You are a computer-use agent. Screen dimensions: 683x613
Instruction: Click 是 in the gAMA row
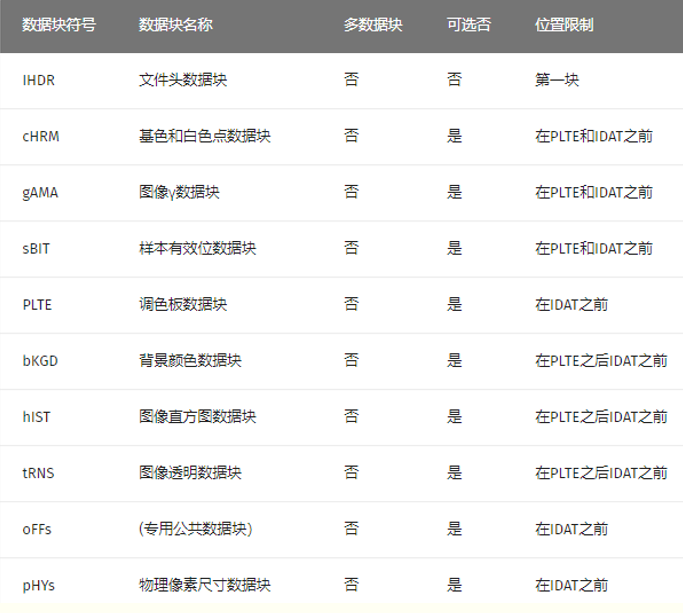coord(454,193)
